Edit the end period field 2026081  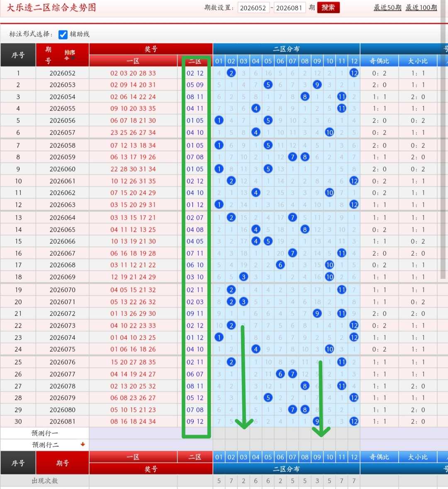tap(289, 8)
